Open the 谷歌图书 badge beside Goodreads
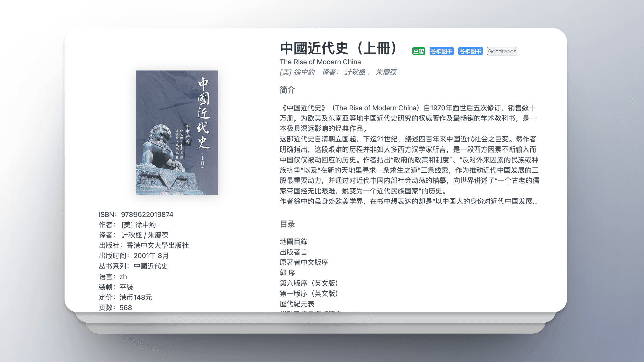Image resolution: width=644 pixels, height=362 pixels. tap(470, 51)
